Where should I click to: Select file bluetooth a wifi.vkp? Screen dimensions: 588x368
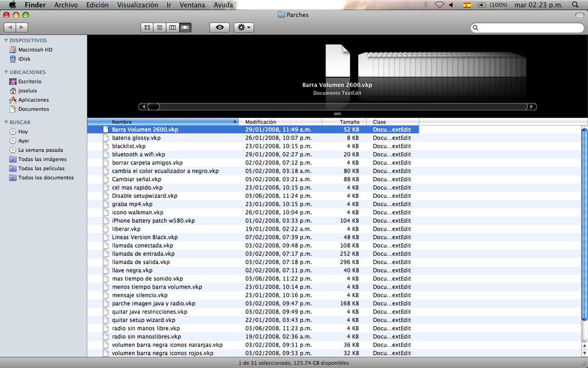[138, 154]
